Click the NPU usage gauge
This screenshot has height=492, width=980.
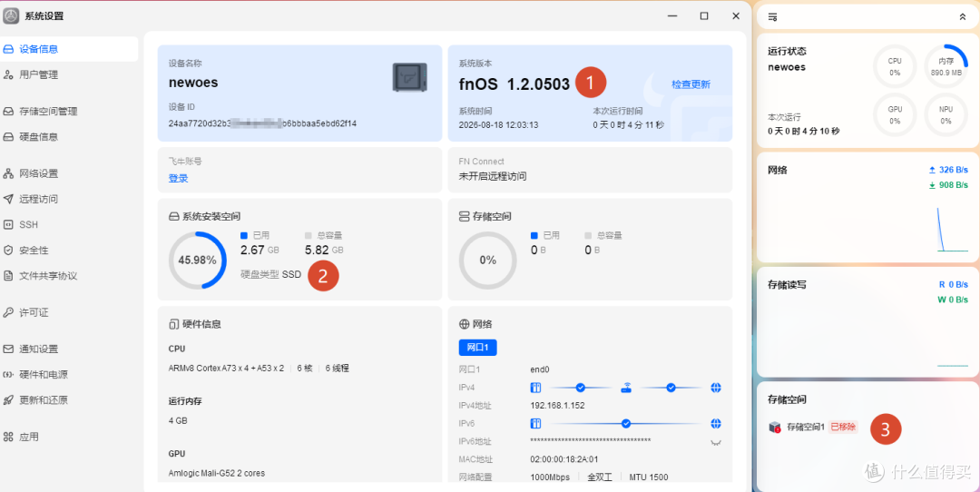click(946, 114)
